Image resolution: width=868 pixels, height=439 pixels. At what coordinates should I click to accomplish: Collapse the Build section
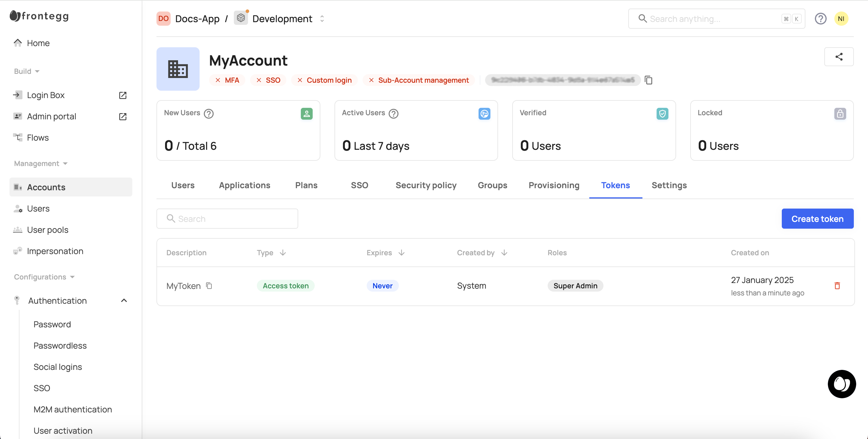click(x=37, y=71)
